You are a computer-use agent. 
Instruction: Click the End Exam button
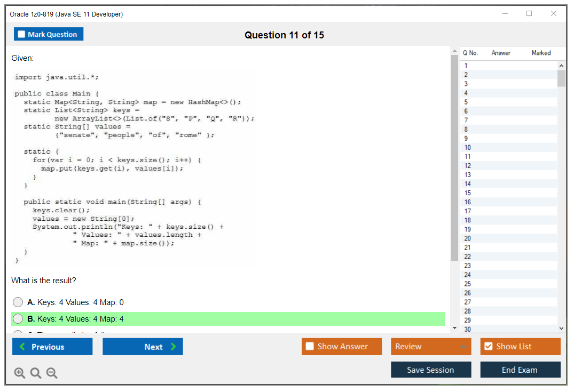coord(520,370)
